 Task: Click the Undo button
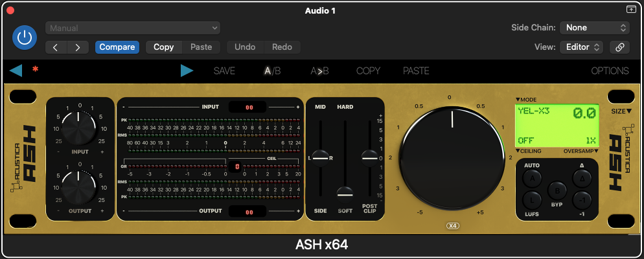pyautogui.click(x=245, y=47)
